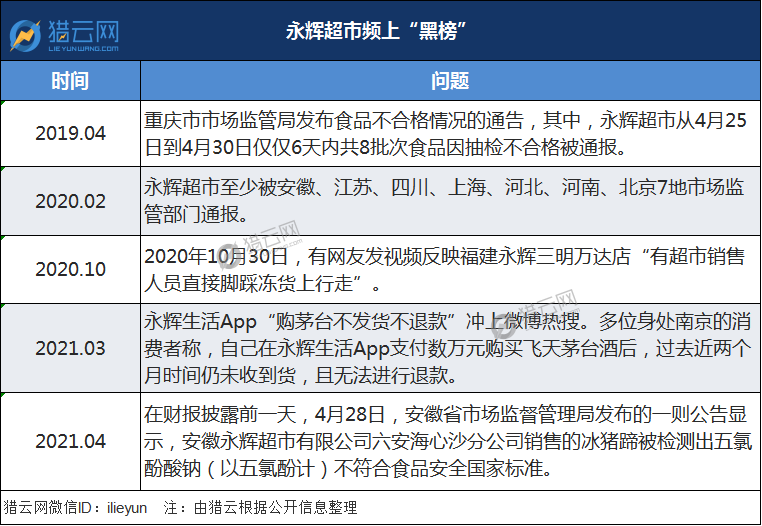Click the cell listing 安徽、江苏、四川 regions
This screenshot has width=762, height=526.
[x=450, y=201]
